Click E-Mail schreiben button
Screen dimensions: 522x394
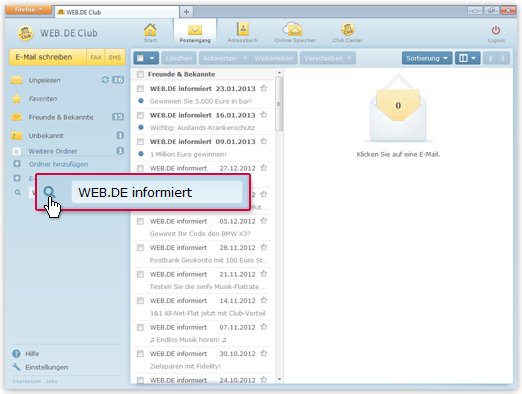tap(48, 57)
